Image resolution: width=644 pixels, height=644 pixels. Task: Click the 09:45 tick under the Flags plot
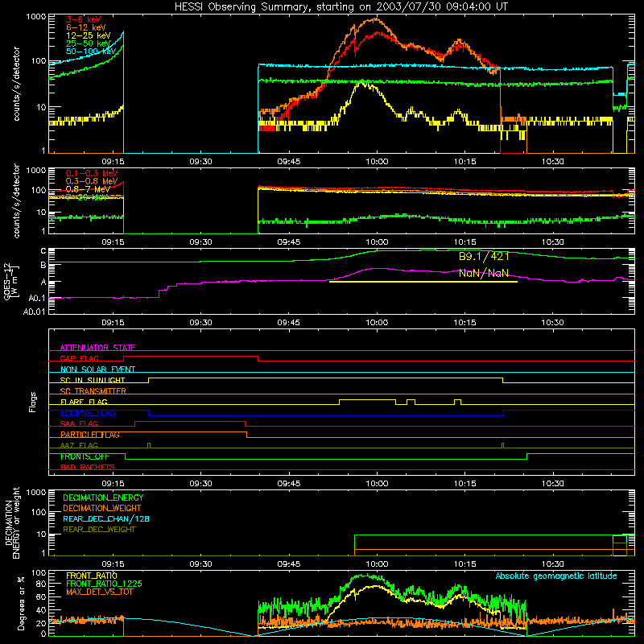pyautogui.click(x=289, y=484)
